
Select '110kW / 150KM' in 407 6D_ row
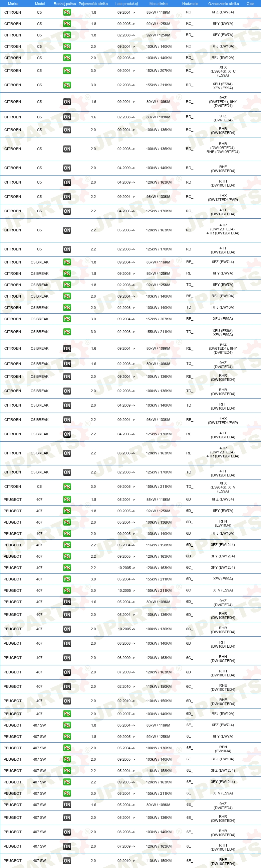coord(159,701)
